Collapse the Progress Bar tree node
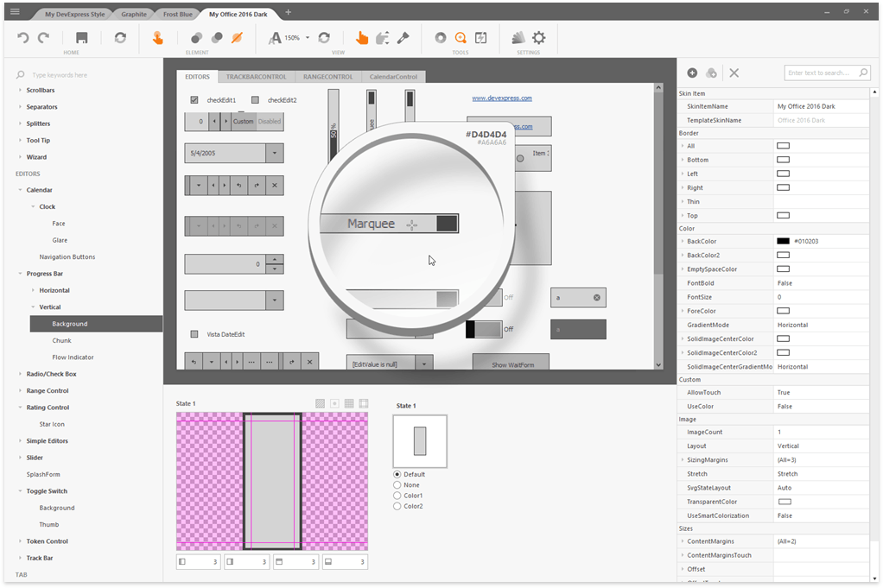The image size is (883, 588). pos(20,274)
